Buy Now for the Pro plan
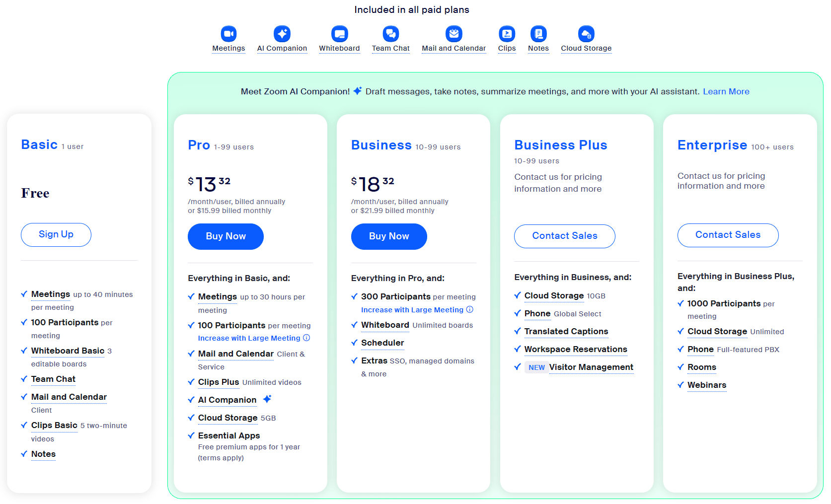This screenshot has width=831, height=504. coord(226,236)
